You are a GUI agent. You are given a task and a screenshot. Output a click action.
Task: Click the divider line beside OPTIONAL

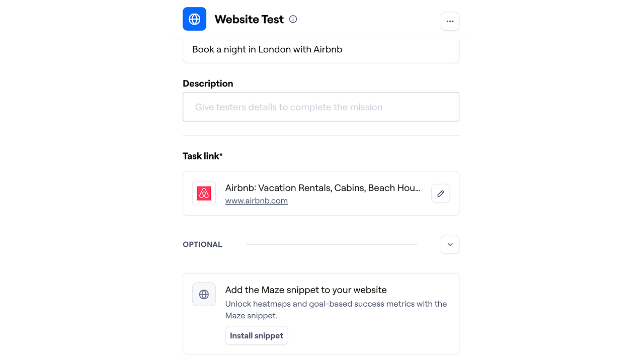(331, 244)
